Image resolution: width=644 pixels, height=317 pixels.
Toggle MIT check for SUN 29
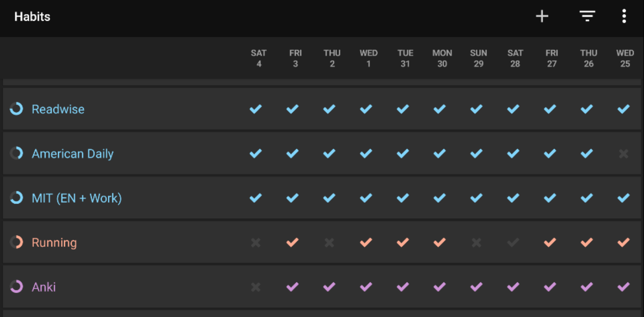tap(476, 198)
